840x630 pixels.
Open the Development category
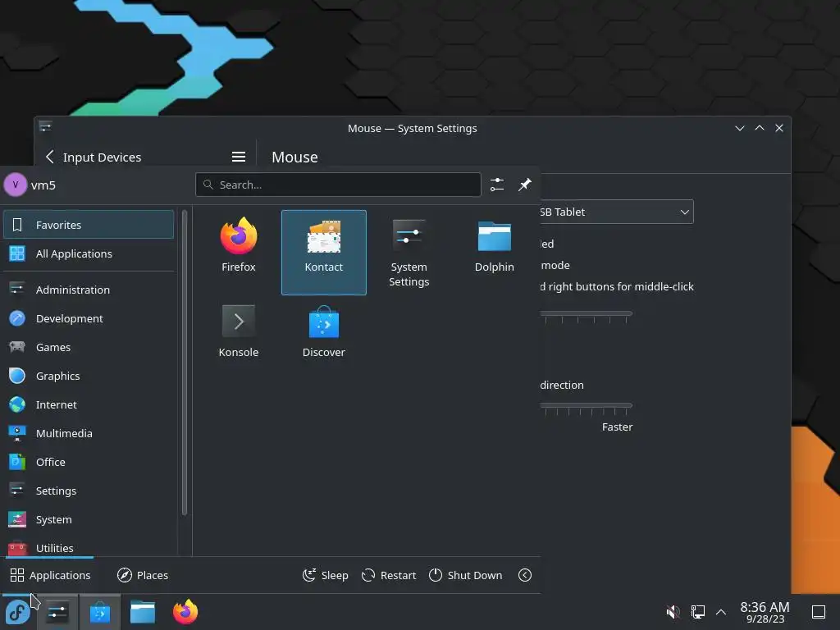click(89, 318)
